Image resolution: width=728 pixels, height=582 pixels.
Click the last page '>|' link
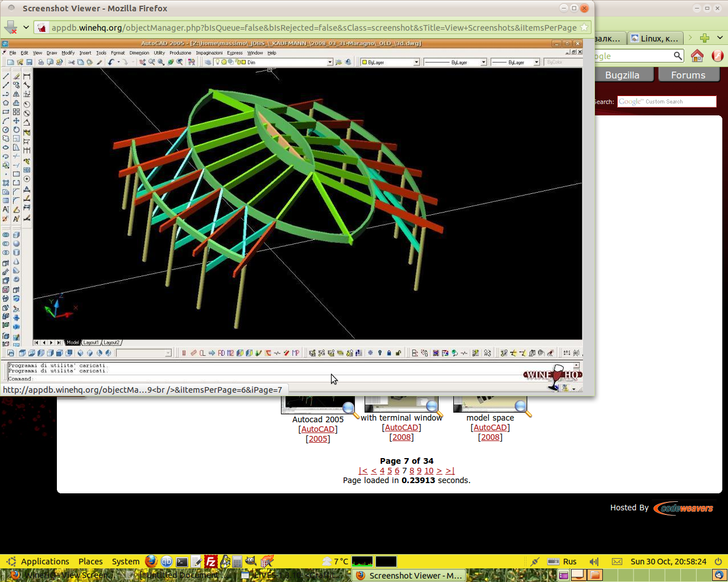[450, 471]
